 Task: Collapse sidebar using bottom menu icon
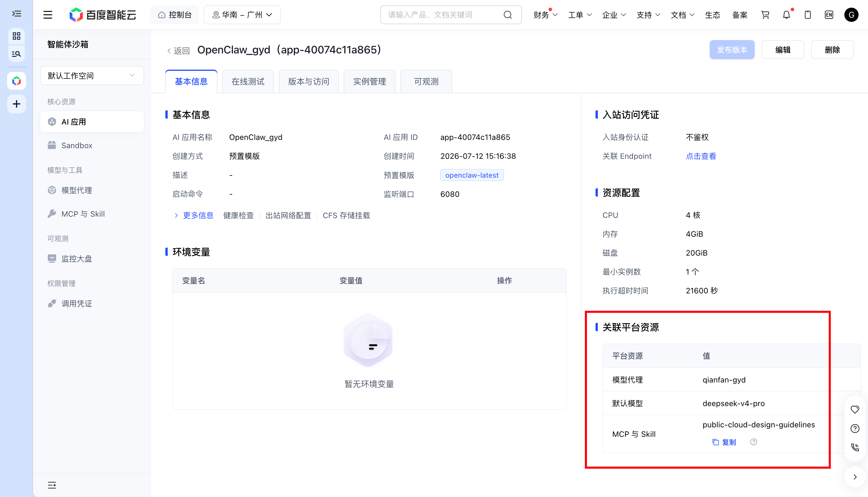pyautogui.click(x=52, y=485)
